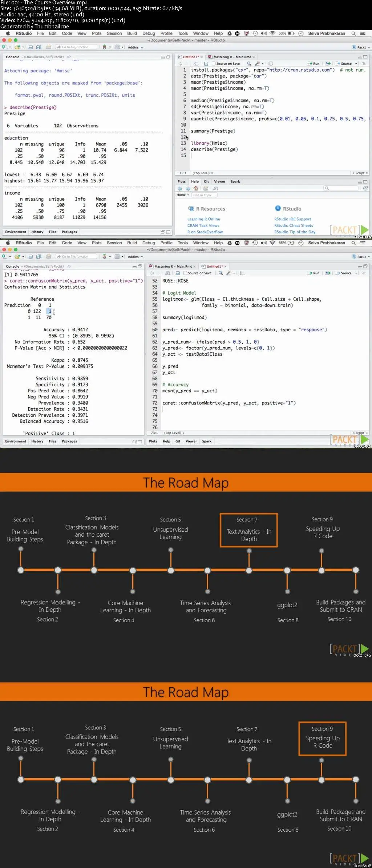This screenshot has width=372, height=868.
Task: Click the Help pane forward arrow
Action: click(188, 188)
